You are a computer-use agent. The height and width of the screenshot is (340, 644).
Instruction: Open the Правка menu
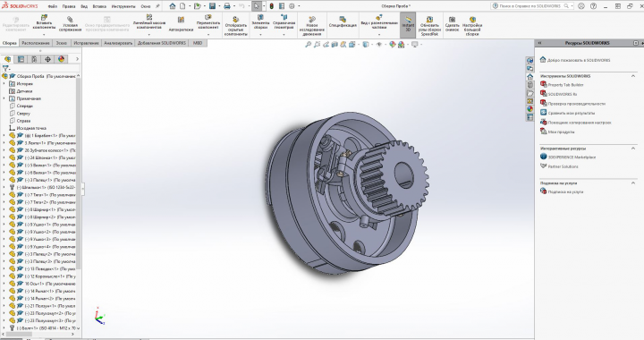[x=69, y=6]
